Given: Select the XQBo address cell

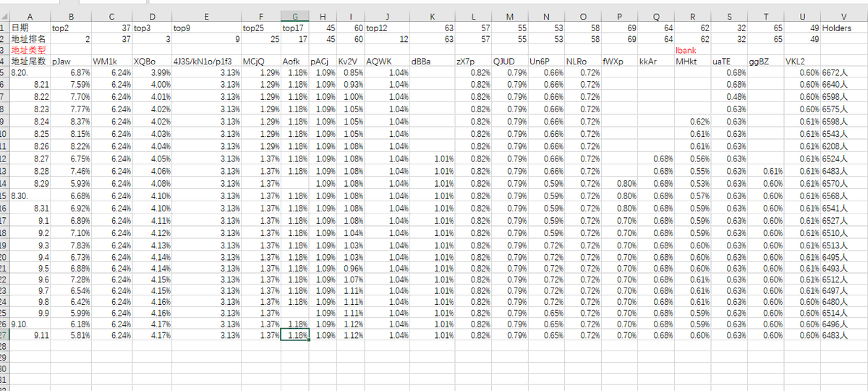Looking at the screenshot, I should click(x=152, y=62).
